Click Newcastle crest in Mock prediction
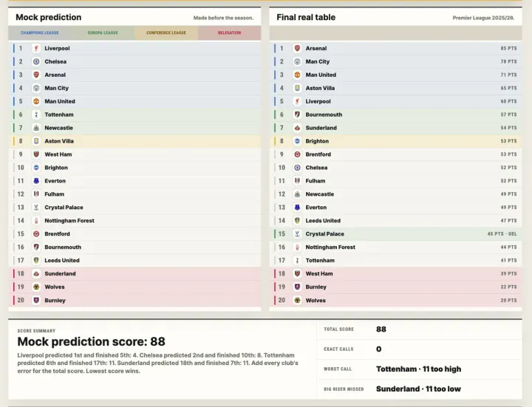Image resolution: width=532 pixels, height=407 pixels. pyautogui.click(x=36, y=128)
